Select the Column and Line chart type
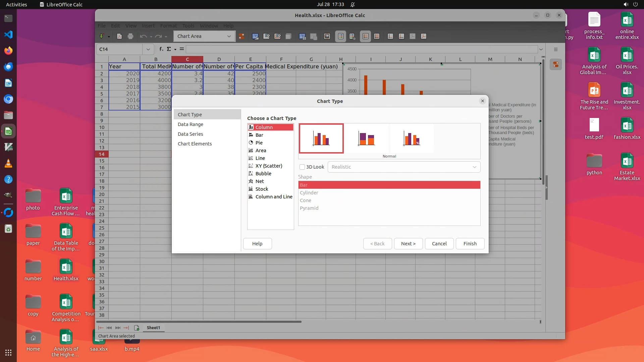Image resolution: width=644 pixels, height=362 pixels. click(273, 197)
